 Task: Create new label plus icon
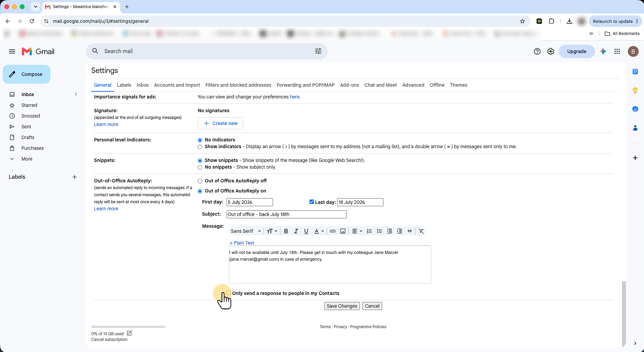tap(75, 177)
